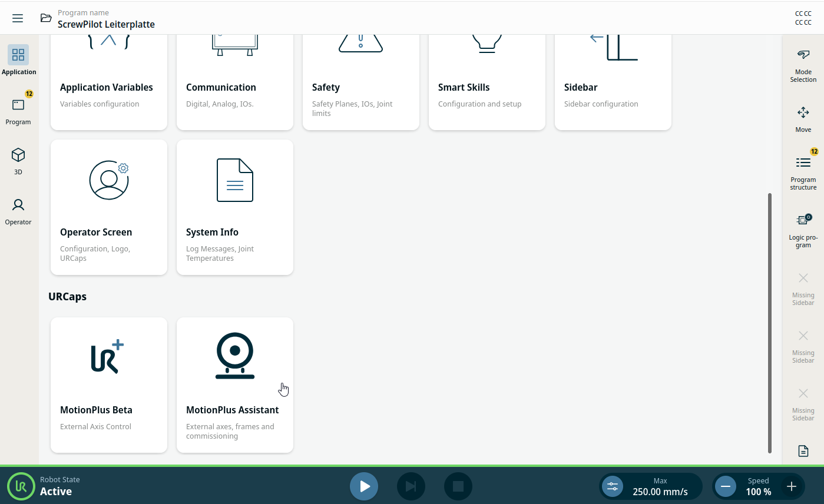
Task: Click the document icon at bottom of right sidebar
Action: point(803,451)
